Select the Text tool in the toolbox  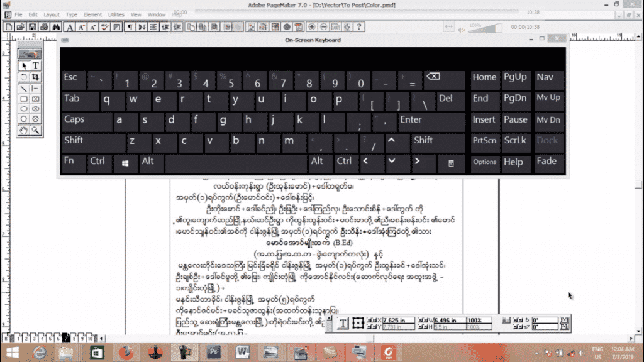pyautogui.click(x=36, y=65)
